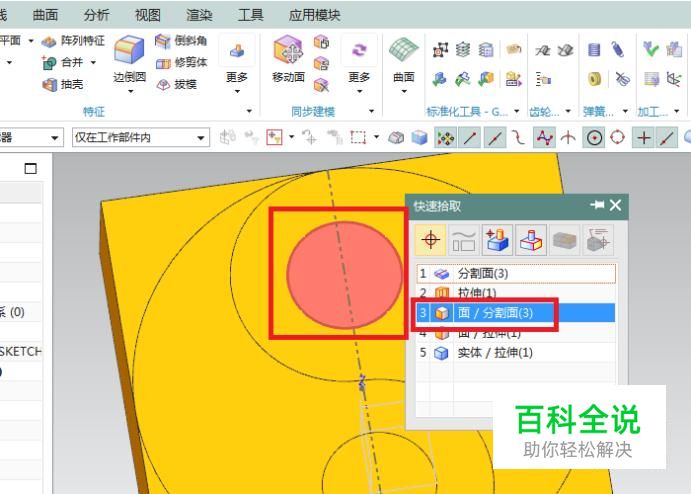
Task: Switch to the 工具 ribbon tab
Action: tap(250, 15)
